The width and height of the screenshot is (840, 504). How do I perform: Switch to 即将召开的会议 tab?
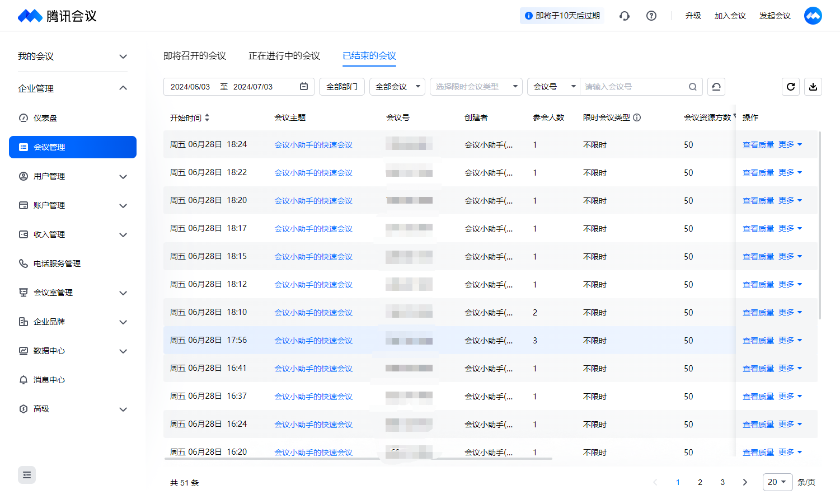(x=195, y=56)
